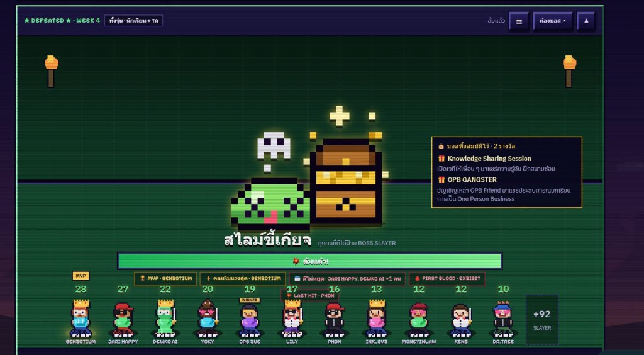
Task: Click the MONEYINLAW avatar
Action: pyautogui.click(x=419, y=319)
